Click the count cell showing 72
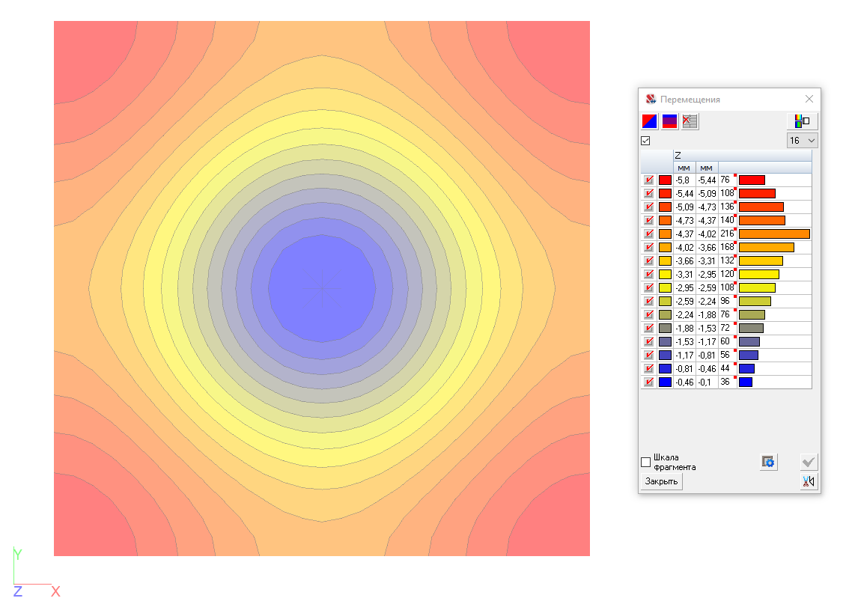This screenshot has height=616, width=846. click(727, 329)
